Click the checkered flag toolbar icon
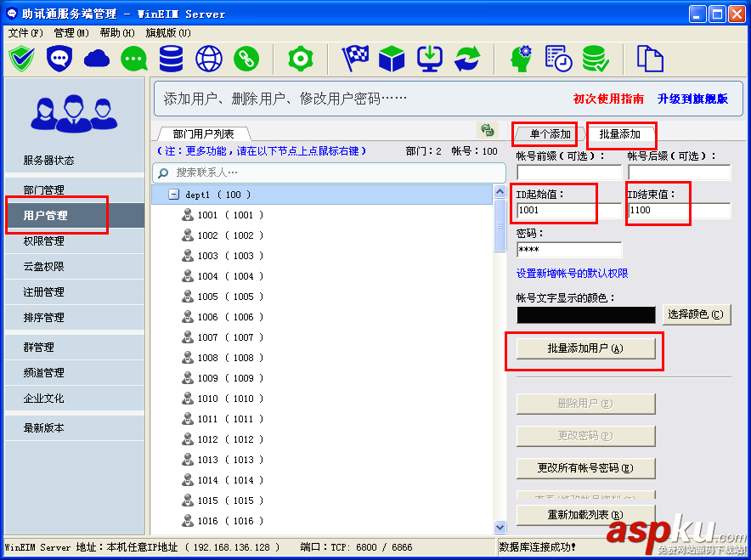The height and width of the screenshot is (560, 751). (x=354, y=58)
